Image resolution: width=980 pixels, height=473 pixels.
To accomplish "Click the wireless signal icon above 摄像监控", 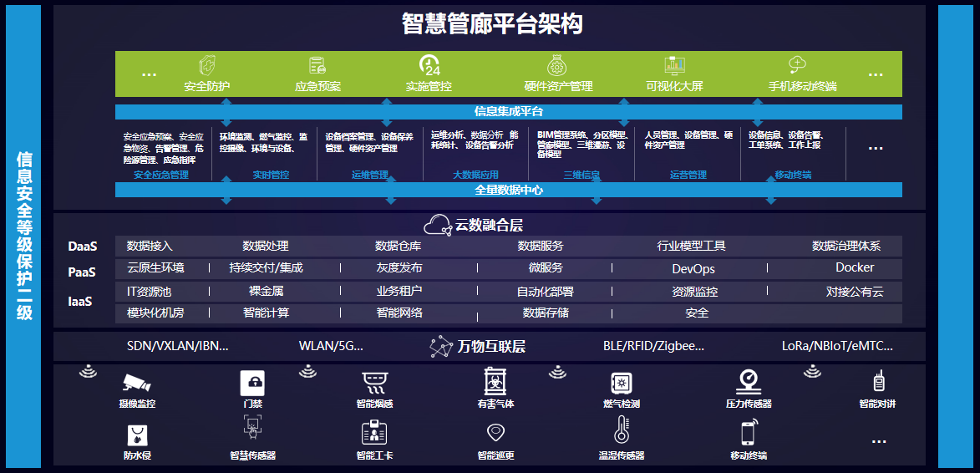I will click(88, 372).
